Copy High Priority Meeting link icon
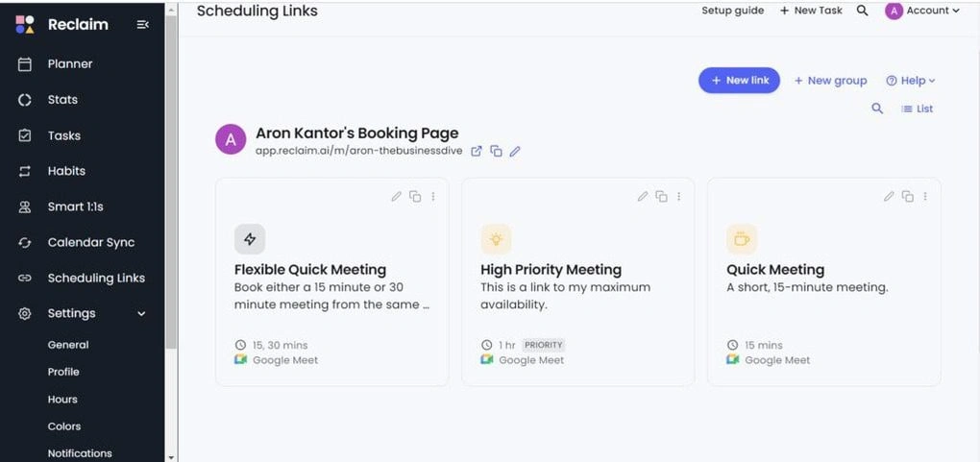The height and width of the screenshot is (462, 980). [661, 196]
